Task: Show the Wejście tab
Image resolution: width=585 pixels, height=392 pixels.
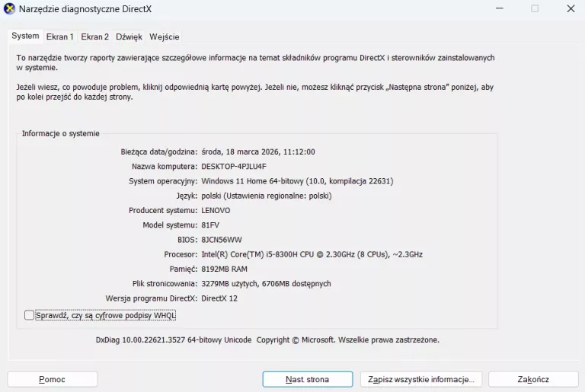Action: (x=165, y=37)
